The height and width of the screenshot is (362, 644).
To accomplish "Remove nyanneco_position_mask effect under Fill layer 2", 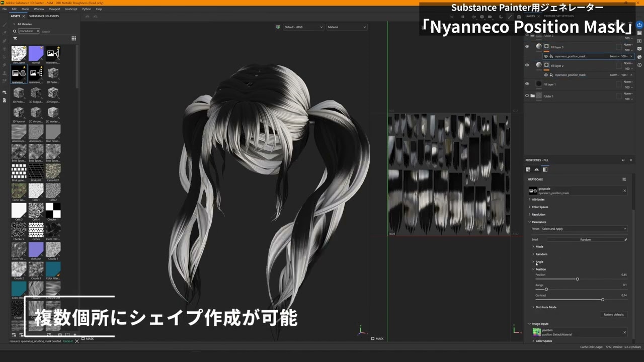I will (x=631, y=75).
